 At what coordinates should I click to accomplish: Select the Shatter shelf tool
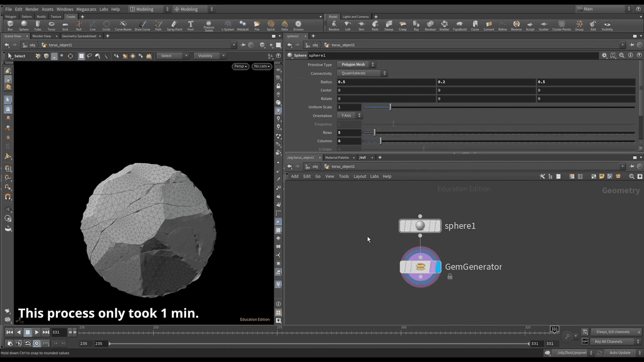[x=444, y=26]
